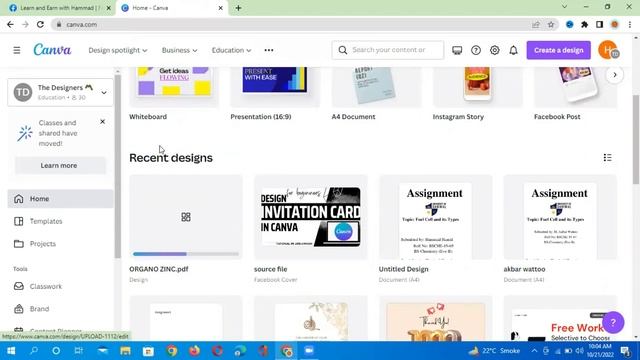Go to Home in sidebar

[x=60, y=199]
